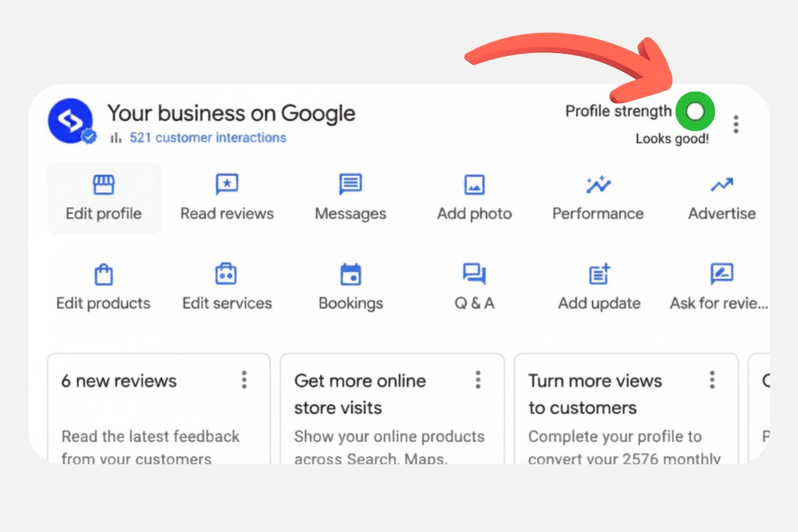Image resolution: width=798 pixels, height=532 pixels.
Task: Click the Read reviews star icon
Action: 227,184
